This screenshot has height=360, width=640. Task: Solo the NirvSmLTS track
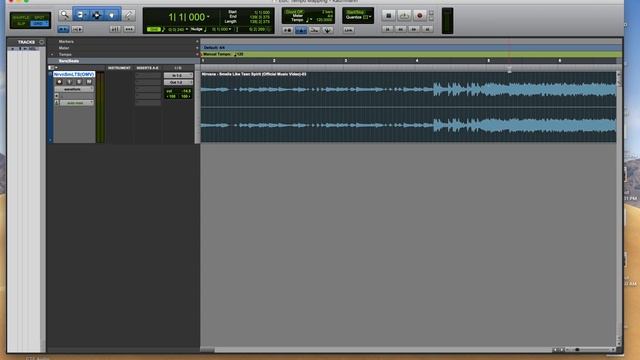click(79, 82)
